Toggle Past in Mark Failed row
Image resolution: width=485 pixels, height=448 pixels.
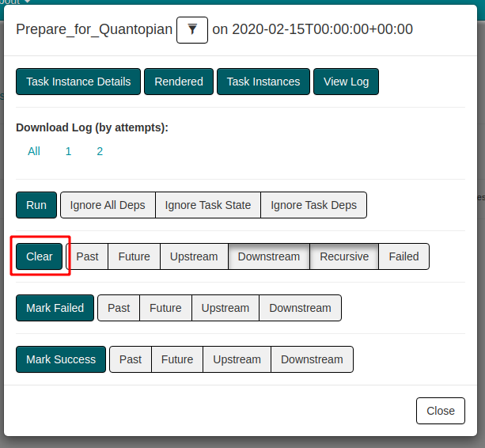click(119, 308)
